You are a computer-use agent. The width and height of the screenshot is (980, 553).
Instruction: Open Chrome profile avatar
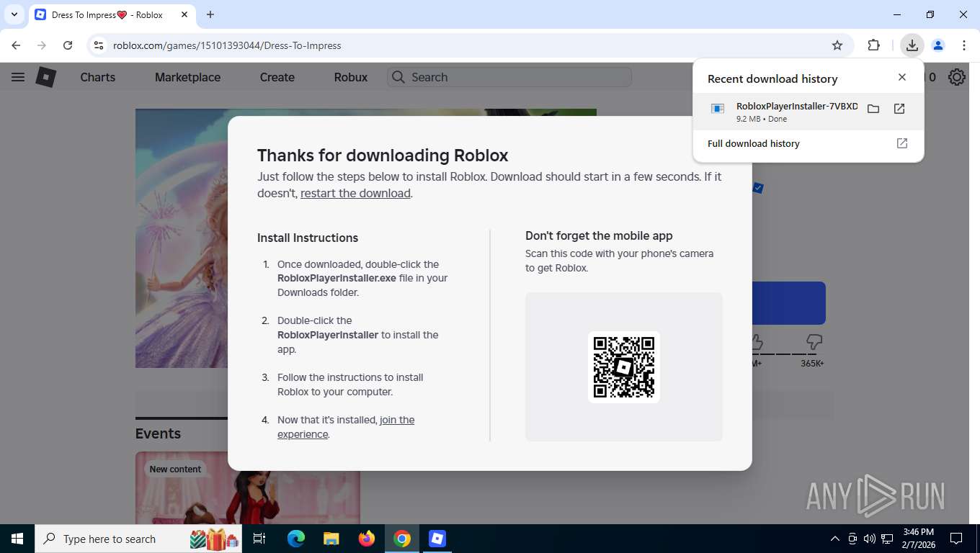tap(938, 45)
